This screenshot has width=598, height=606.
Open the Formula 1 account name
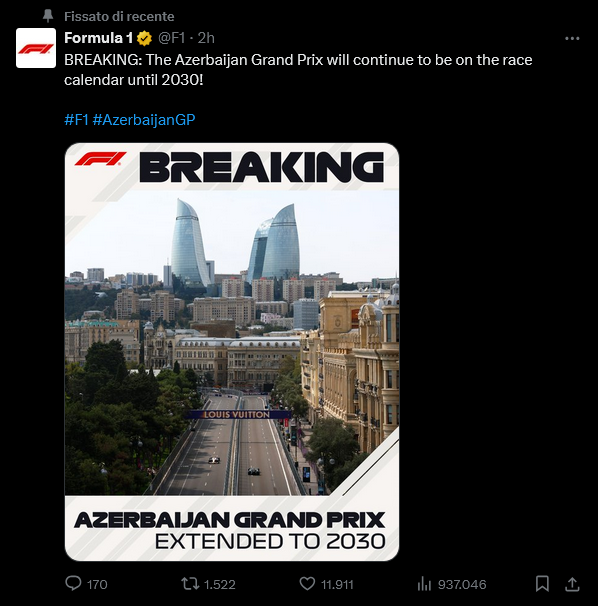pyautogui.click(x=99, y=38)
